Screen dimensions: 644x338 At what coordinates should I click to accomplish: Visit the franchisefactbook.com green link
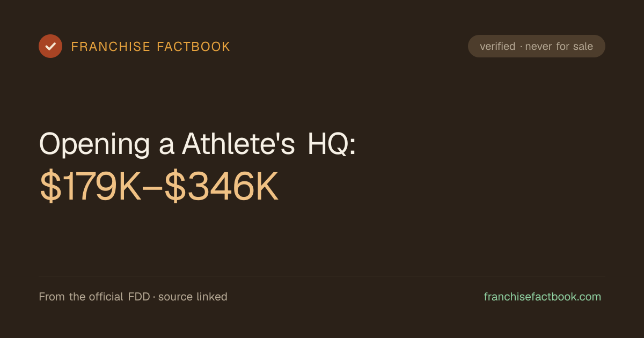(x=543, y=297)
